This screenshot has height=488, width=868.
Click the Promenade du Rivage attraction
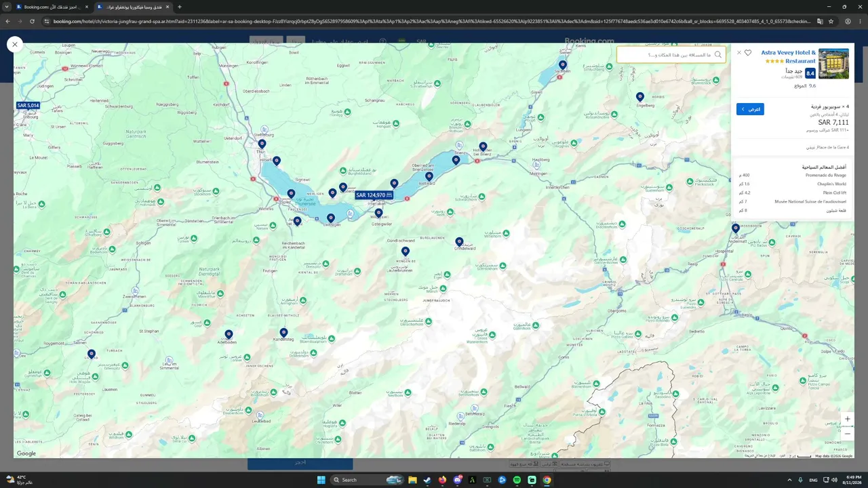pos(826,176)
